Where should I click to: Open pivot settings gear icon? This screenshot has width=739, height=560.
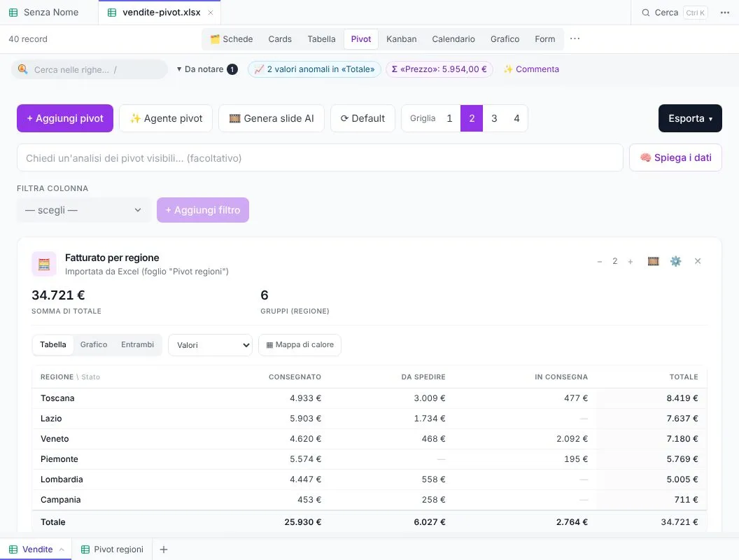pyautogui.click(x=676, y=261)
